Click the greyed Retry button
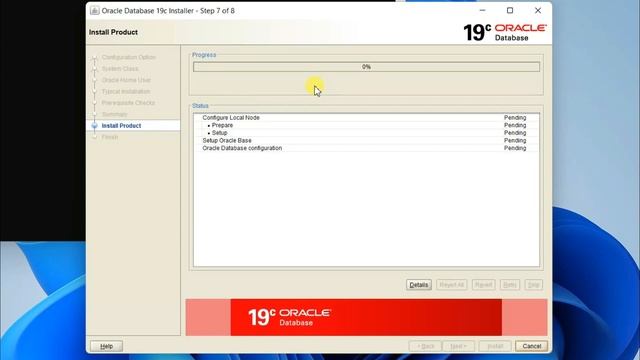640x360 pixels. click(x=510, y=285)
